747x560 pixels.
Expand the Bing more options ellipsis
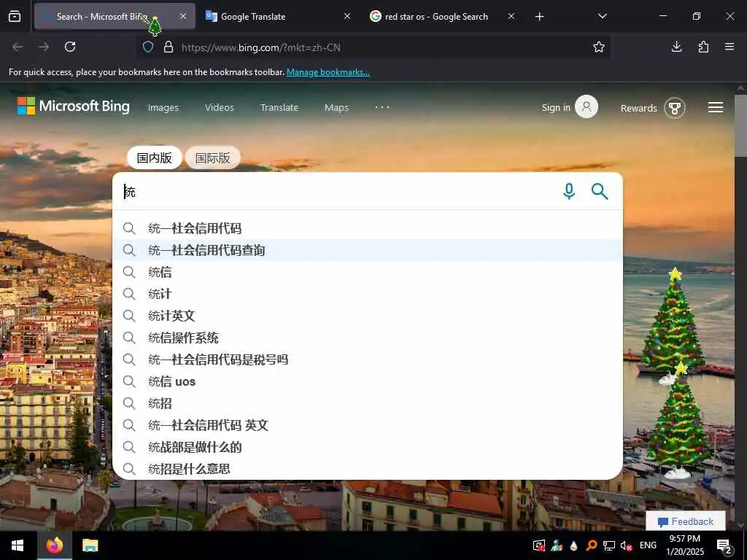point(382,108)
